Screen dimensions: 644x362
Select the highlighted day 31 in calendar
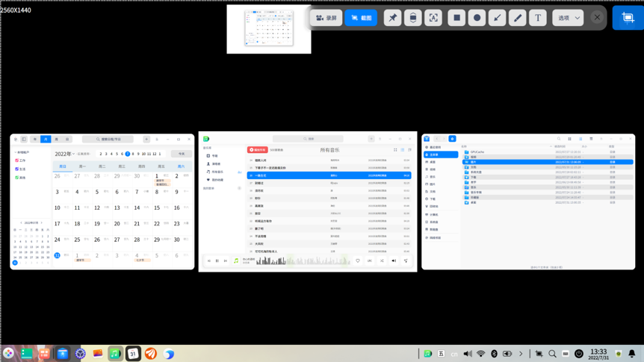tap(57, 255)
